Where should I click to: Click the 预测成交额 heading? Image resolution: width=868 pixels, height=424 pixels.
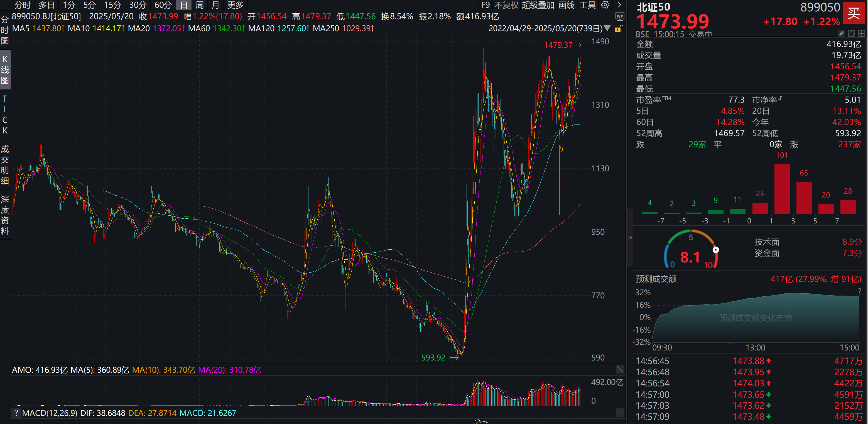pyautogui.click(x=656, y=279)
